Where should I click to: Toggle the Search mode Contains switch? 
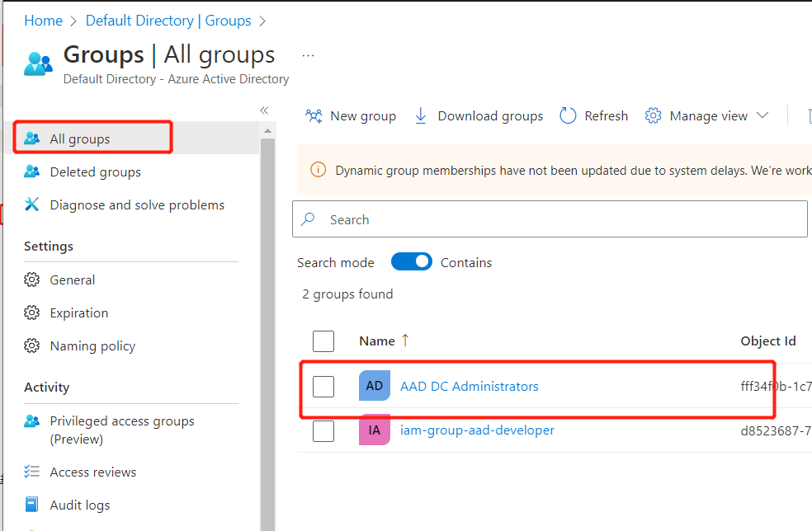point(412,262)
